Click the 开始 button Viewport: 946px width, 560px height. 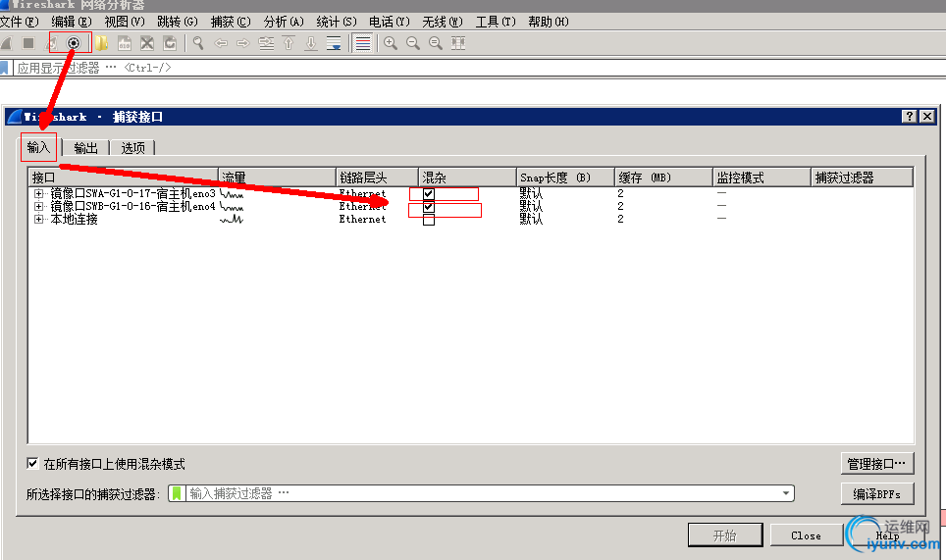pos(725,535)
